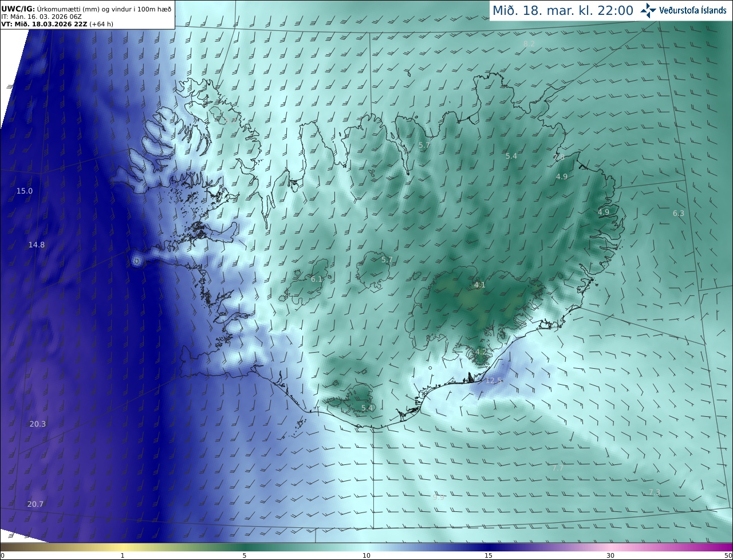Click the 5.7 value on Hofsjökull glacier
The image size is (733, 560).
click(387, 260)
